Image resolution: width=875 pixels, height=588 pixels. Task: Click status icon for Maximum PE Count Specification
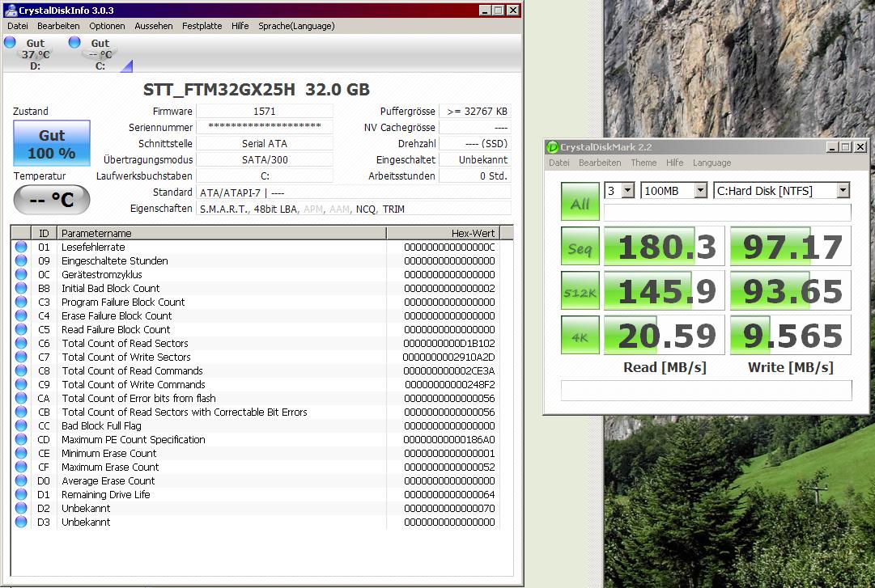pos(21,439)
